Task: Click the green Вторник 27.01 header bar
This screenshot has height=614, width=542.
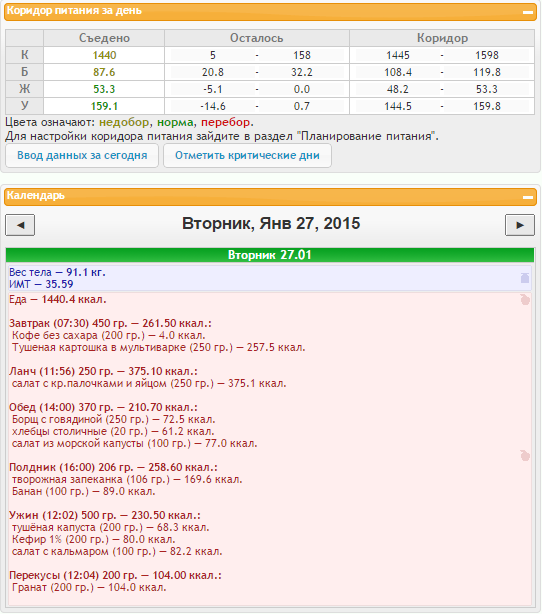Action: (x=270, y=255)
